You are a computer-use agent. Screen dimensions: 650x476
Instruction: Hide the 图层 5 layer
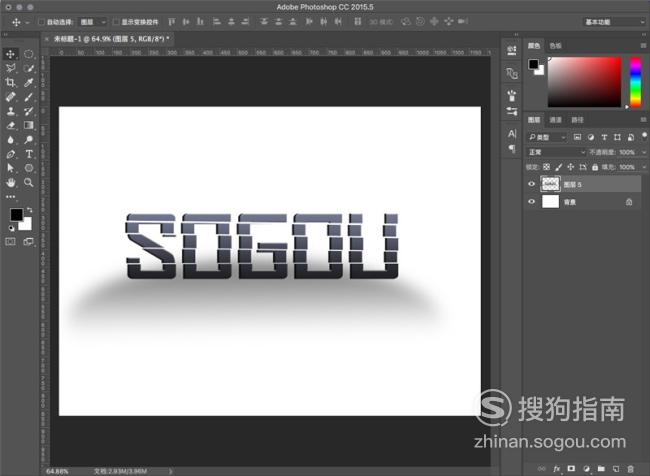(x=531, y=184)
